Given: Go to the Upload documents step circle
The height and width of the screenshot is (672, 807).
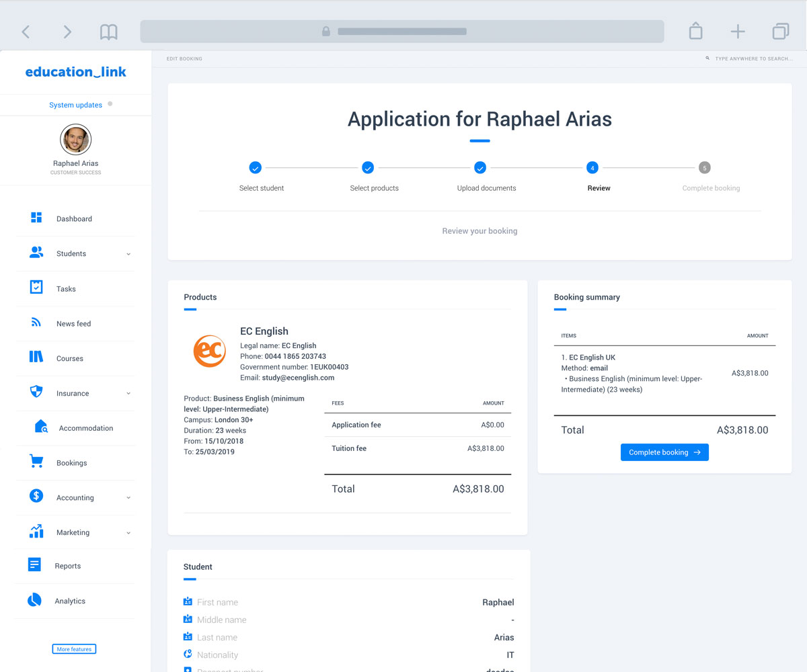Looking at the screenshot, I should pos(480,167).
